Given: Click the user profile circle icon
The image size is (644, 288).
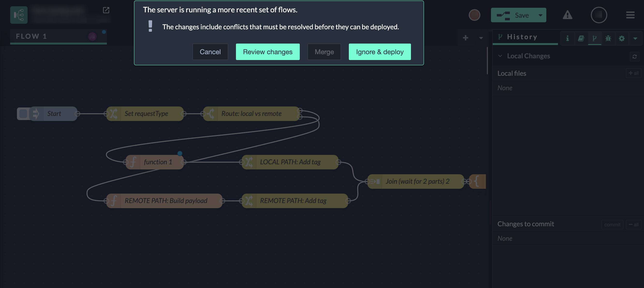Looking at the screenshot, I should pyautogui.click(x=599, y=15).
